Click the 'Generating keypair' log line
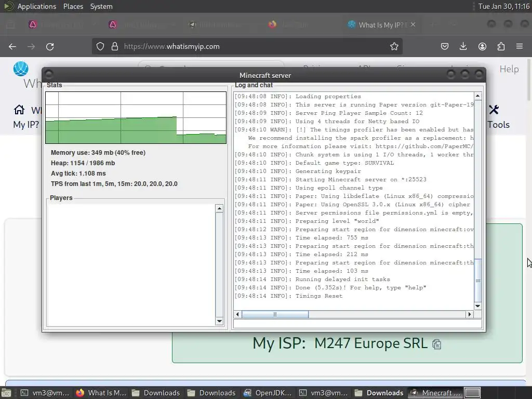532x399 pixels. (298, 171)
